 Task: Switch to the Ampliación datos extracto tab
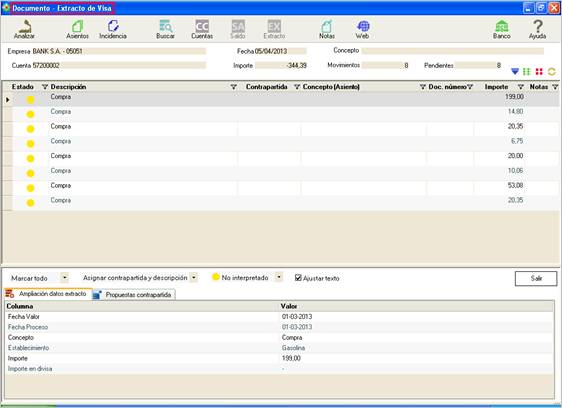48,294
